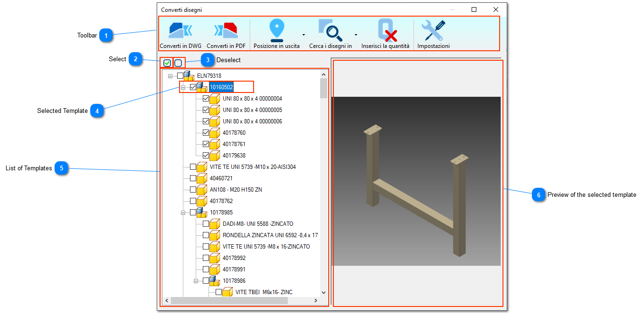The height and width of the screenshot is (315, 644).
Task: Check the 10178985 checkbox
Action: 193,213
